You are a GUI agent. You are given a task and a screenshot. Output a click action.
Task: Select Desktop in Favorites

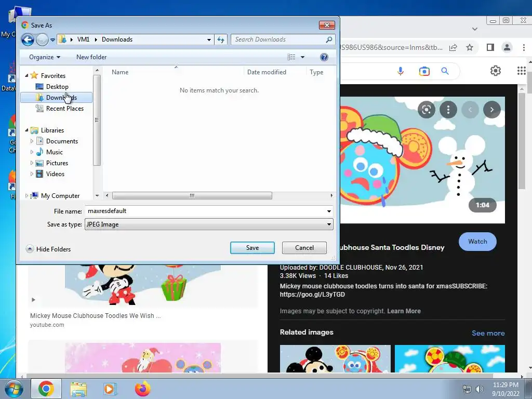pyautogui.click(x=57, y=87)
